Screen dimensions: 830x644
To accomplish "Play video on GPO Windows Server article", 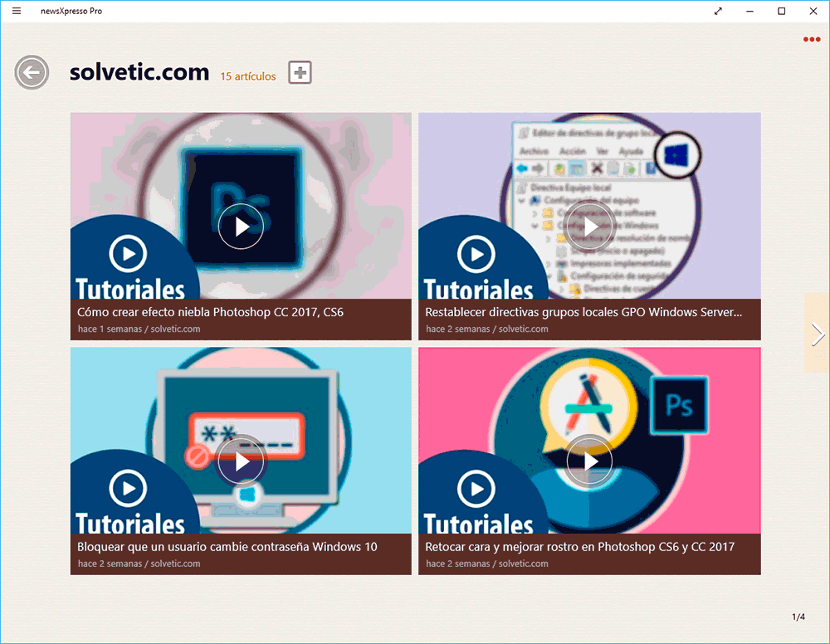I will [589, 227].
